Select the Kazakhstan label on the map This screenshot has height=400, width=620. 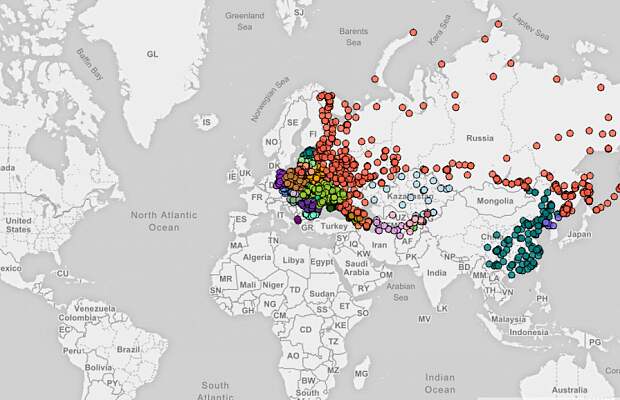pyautogui.click(x=410, y=196)
